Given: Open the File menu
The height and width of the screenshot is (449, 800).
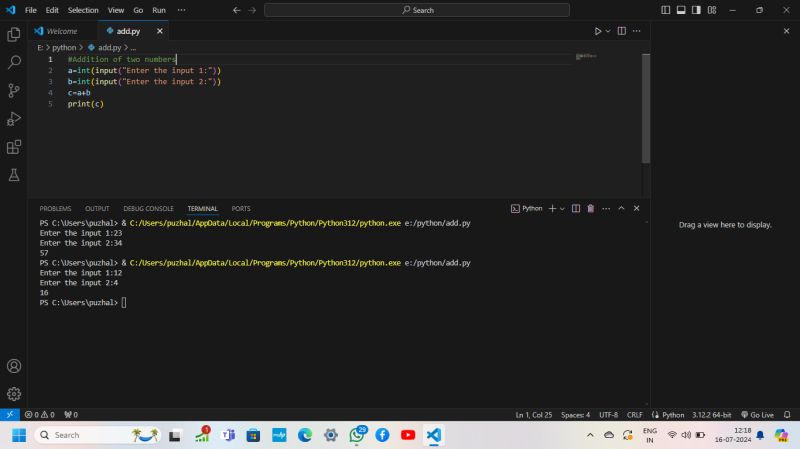Looking at the screenshot, I should click(31, 10).
